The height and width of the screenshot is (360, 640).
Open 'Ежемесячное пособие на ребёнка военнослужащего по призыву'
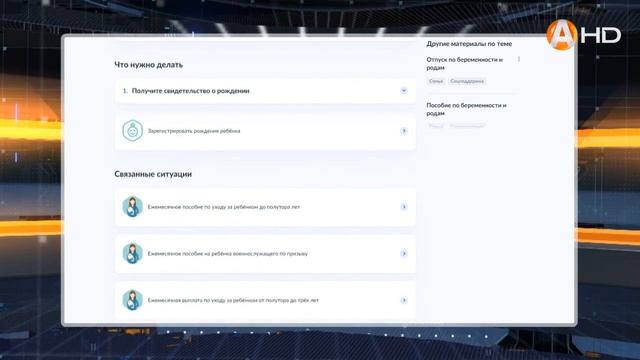pyautogui.click(x=228, y=254)
